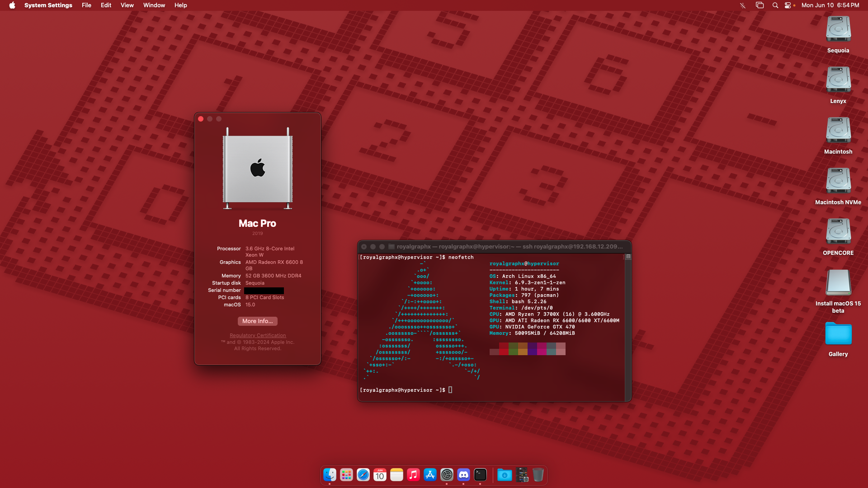
Task: Click the More Info... button
Action: click(x=258, y=321)
